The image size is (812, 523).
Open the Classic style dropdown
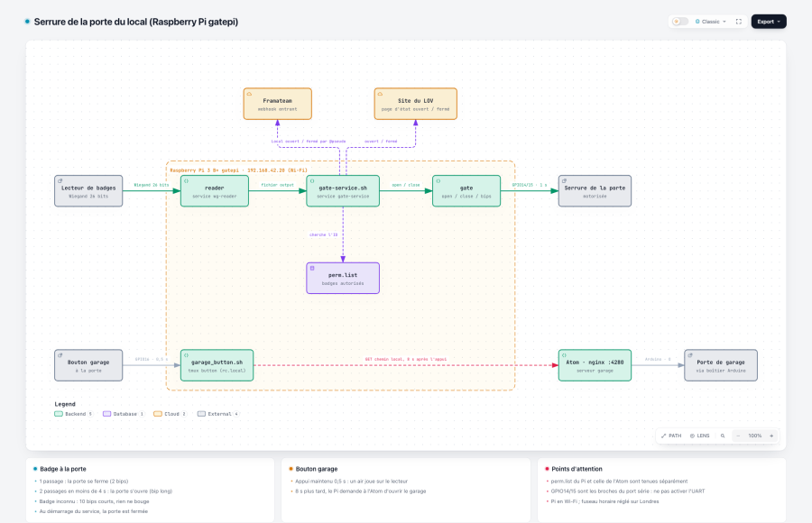(711, 22)
